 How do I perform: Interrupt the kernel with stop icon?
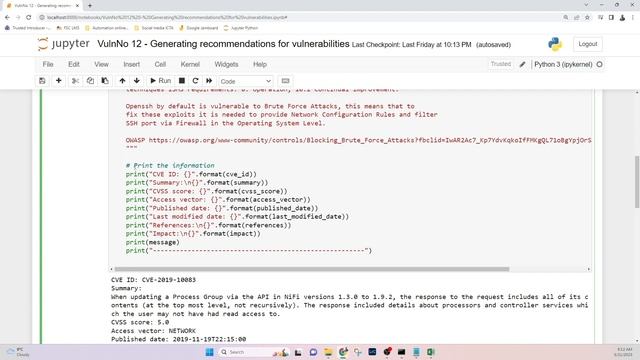[x=182, y=81]
